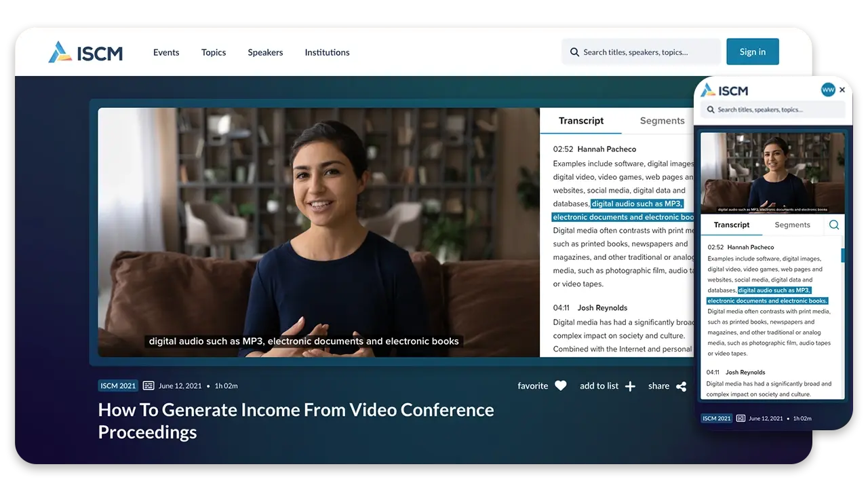Viewport: 868px width, 492px height.
Task: Jump to the 04:11 Josh Reynolds desktop transcript entry
Action: point(590,307)
